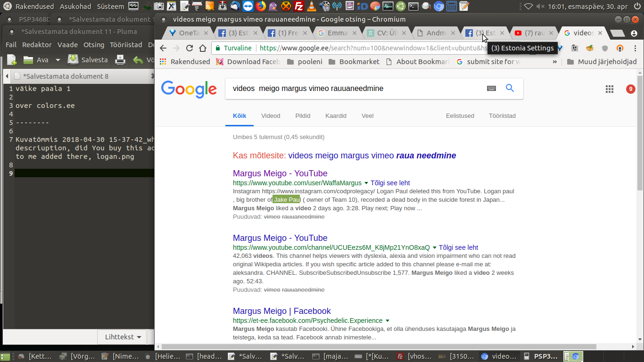Expand the Facebook result's URL arrow
Screen dimensions: 644x362
[388, 321]
